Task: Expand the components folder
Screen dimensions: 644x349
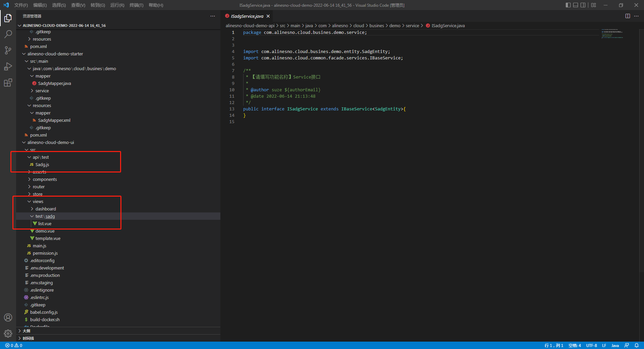Action: point(45,180)
